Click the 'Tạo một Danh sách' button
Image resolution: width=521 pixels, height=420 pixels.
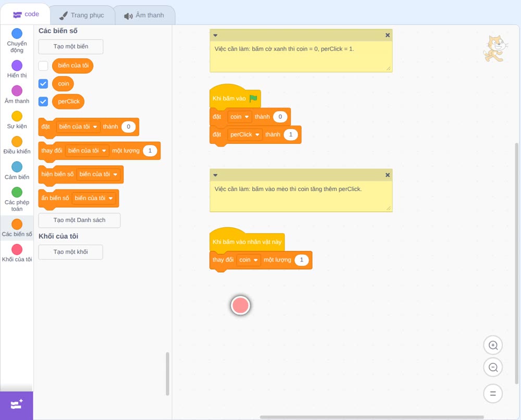[79, 220]
